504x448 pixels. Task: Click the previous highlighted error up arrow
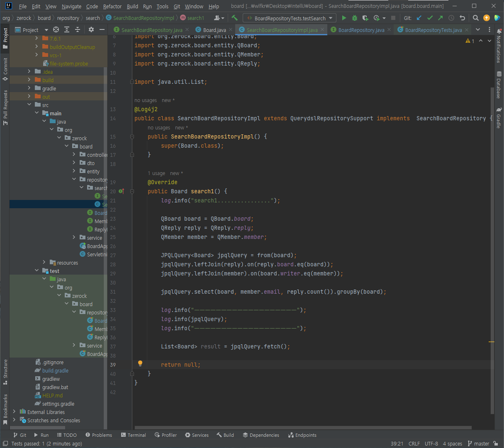click(481, 41)
